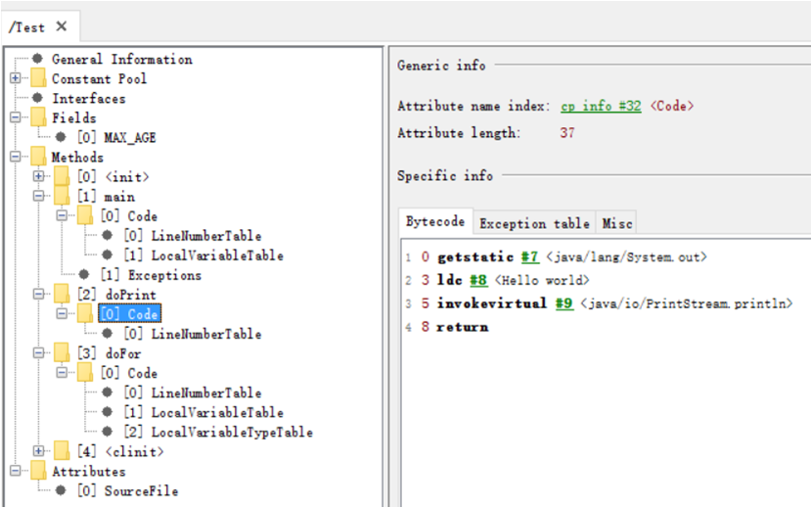The width and height of the screenshot is (812, 508).
Task: Click the Attributes folder icon
Action: coord(38,472)
